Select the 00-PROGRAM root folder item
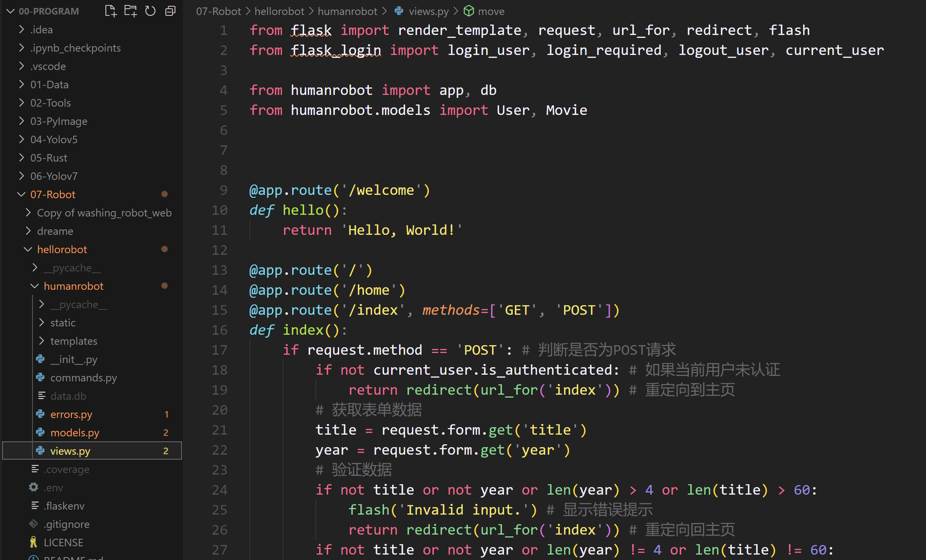Screen dimensions: 926x560 click(50, 10)
